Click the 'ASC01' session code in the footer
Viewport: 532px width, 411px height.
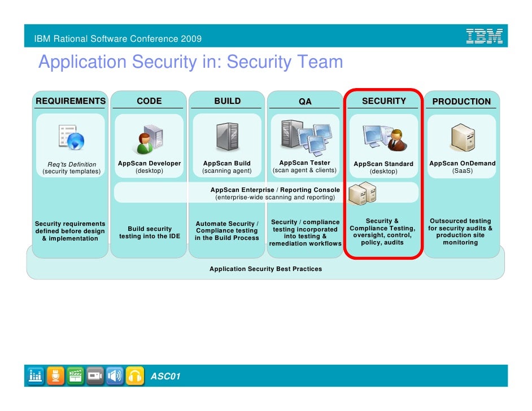[165, 377]
